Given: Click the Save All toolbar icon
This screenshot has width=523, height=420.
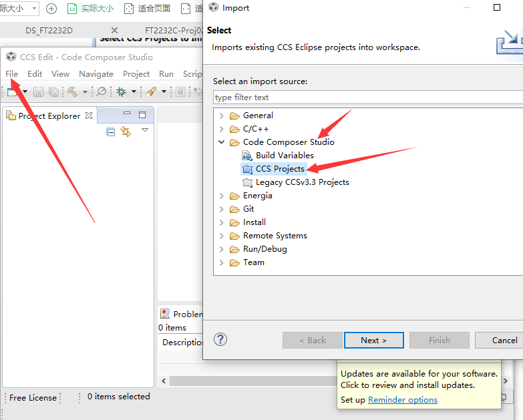Looking at the screenshot, I should click(53, 91).
